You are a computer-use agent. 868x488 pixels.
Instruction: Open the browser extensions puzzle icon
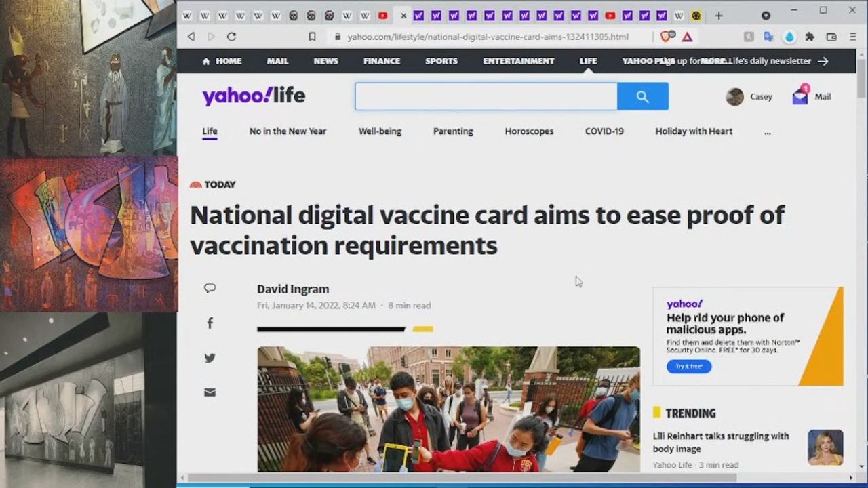click(x=810, y=37)
